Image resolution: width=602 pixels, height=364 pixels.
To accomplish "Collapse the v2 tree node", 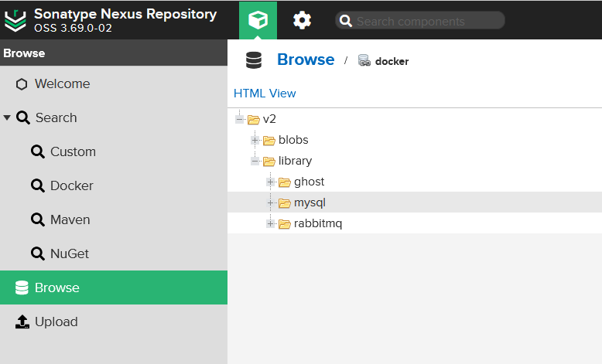I will point(240,120).
